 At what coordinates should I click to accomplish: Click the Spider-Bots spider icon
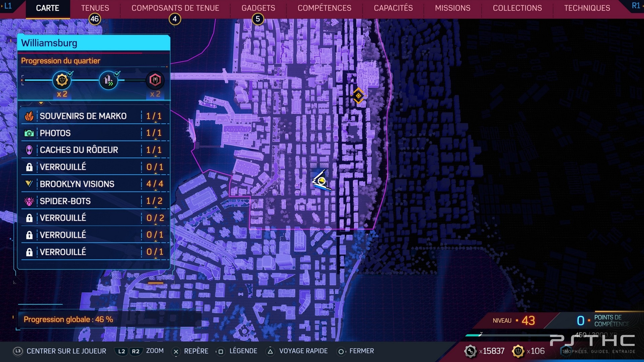pyautogui.click(x=29, y=201)
